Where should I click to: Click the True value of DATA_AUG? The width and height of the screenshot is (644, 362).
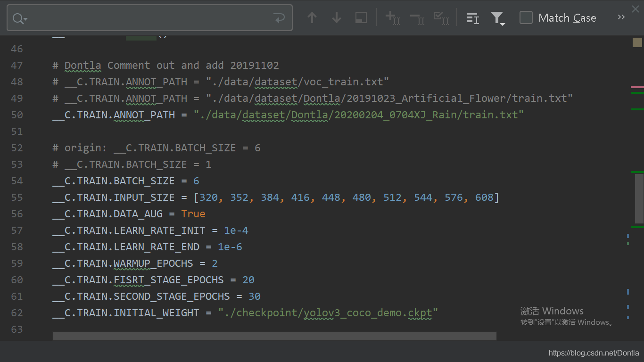pyautogui.click(x=193, y=214)
